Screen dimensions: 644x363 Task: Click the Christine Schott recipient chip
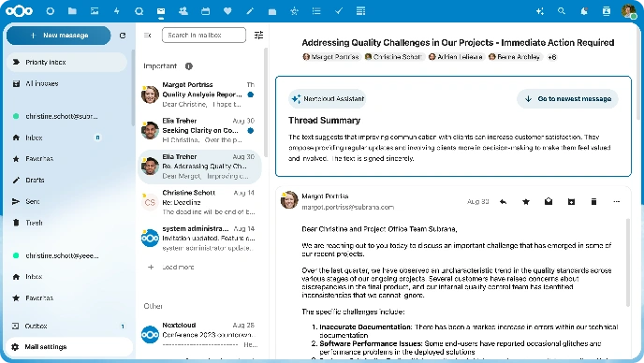click(393, 57)
